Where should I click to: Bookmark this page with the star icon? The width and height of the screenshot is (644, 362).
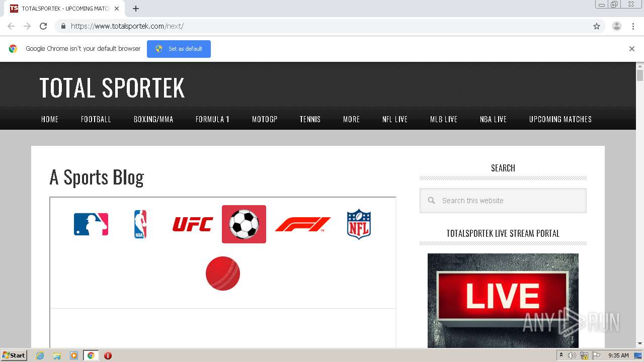click(597, 26)
